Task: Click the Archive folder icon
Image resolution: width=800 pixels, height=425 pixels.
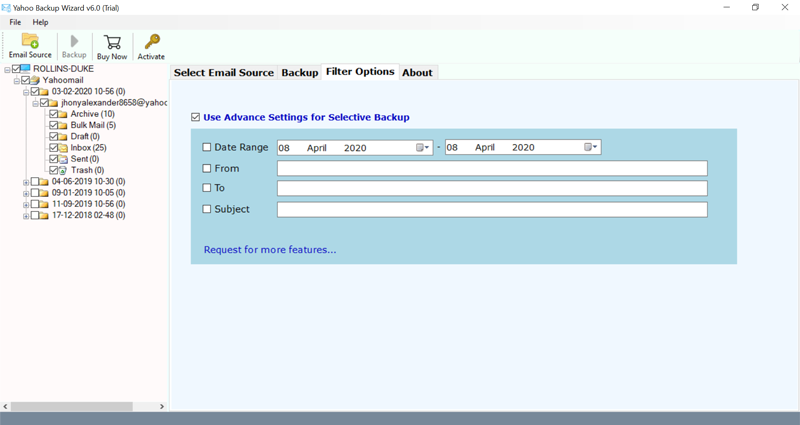Action: tap(63, 114)
